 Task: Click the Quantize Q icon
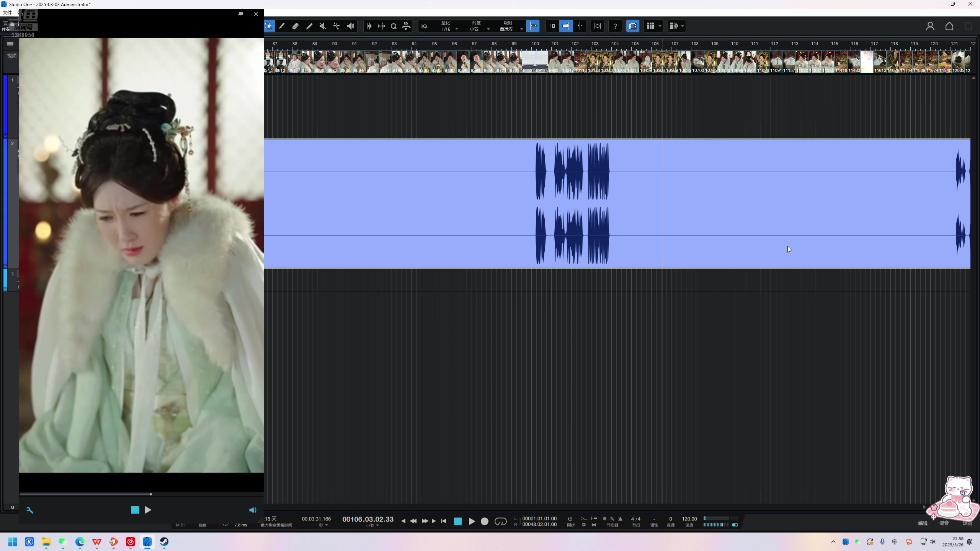394,26
